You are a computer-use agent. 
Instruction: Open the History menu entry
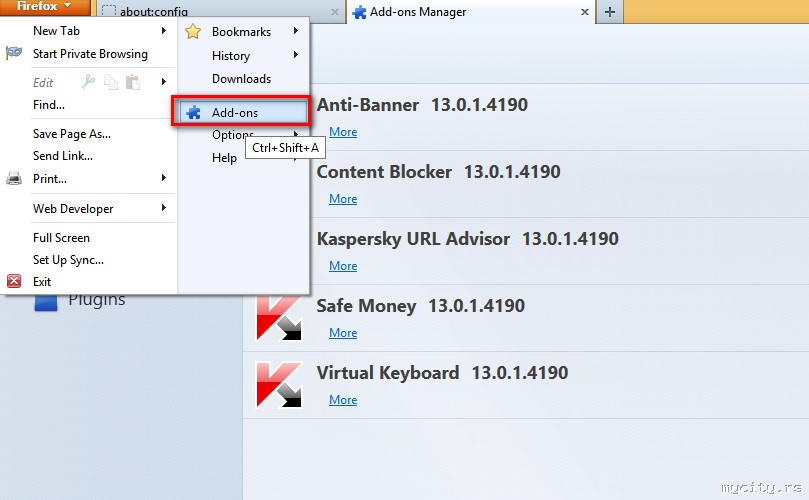click(x=231, y=56)
